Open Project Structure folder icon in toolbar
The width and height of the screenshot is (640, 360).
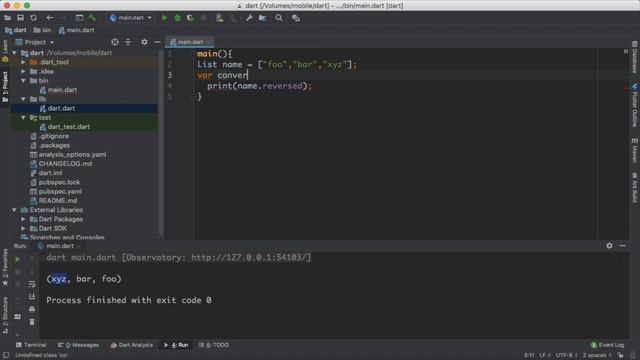[x=262, y=18]
